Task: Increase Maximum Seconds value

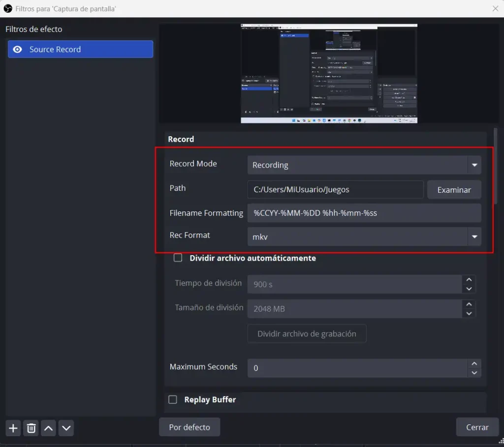Action: 474,363
